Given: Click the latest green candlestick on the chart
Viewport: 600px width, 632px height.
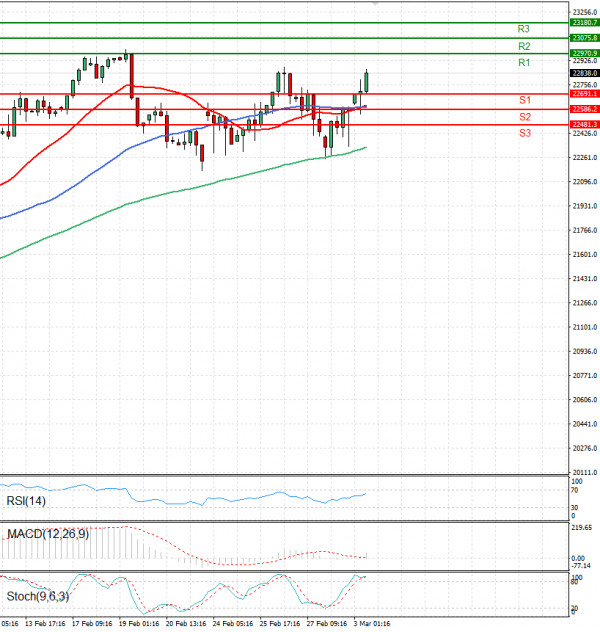Looking at the screenshot, I should pos(366,82).
